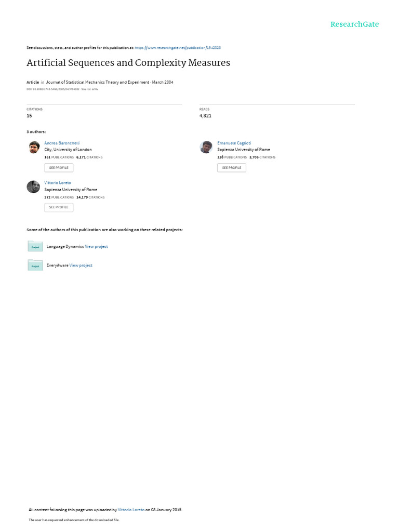399x532 pixels.
Task: Click See Profile under Emanuele Caglioti
Action: [x=232, y=168]
